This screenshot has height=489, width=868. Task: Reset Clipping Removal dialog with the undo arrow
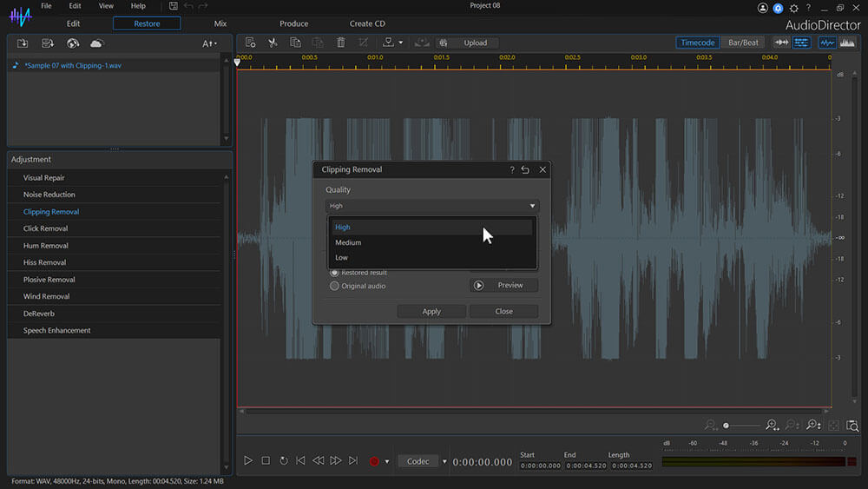point(525,170)
